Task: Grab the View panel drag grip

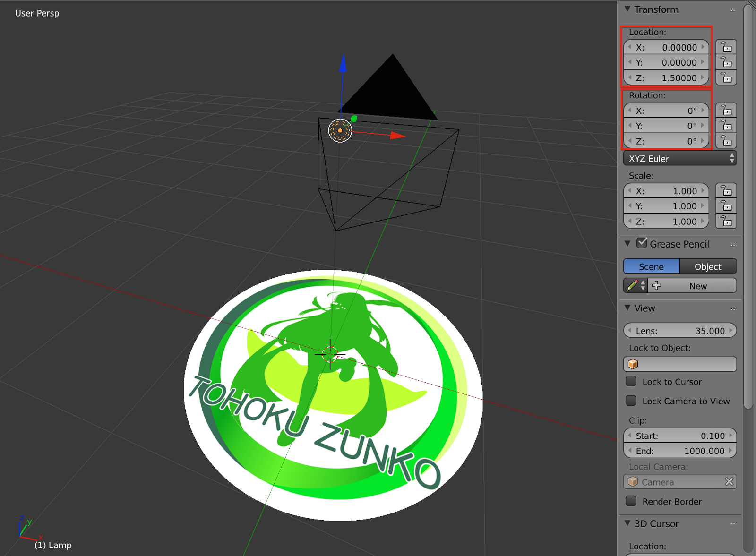Action: point(732,308)
